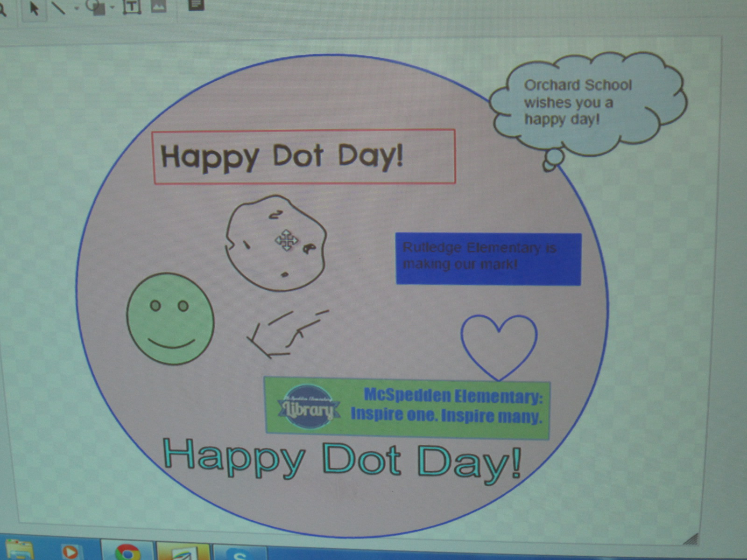Choose the Line drawing tool
The width and height of the screenshot is (747, 560).
[58, 7]
